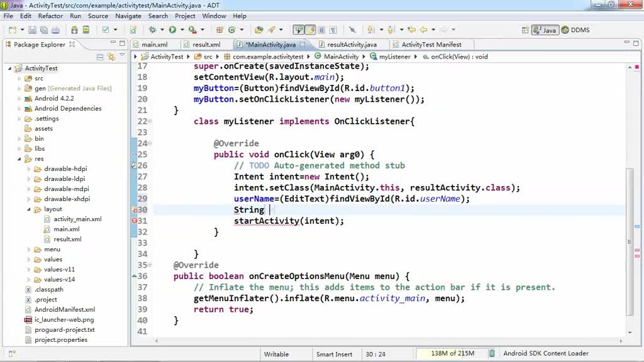Click the New Java Package icon
This screenshot has width=644, height=362.
(219, 30)
